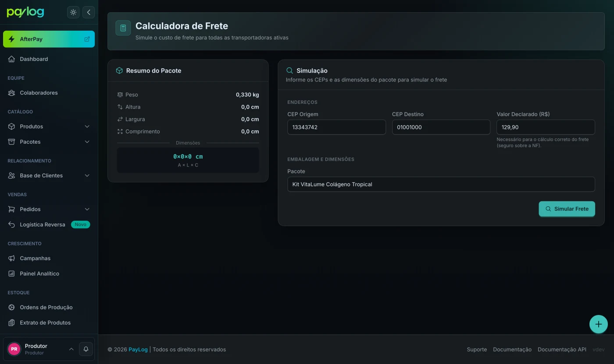Expand the Pacotes submenu chevron

pyautogui.click(x=87, y=142)
